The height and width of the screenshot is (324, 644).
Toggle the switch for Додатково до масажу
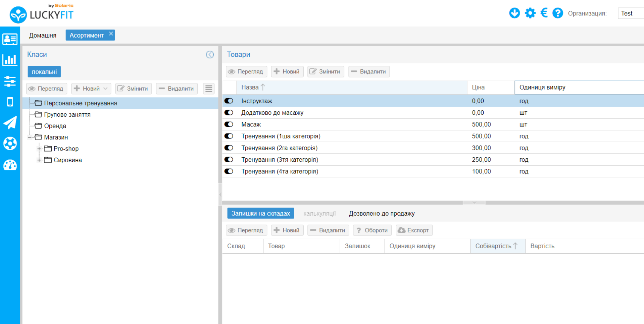pyautogui.click(x=229, y=113)
